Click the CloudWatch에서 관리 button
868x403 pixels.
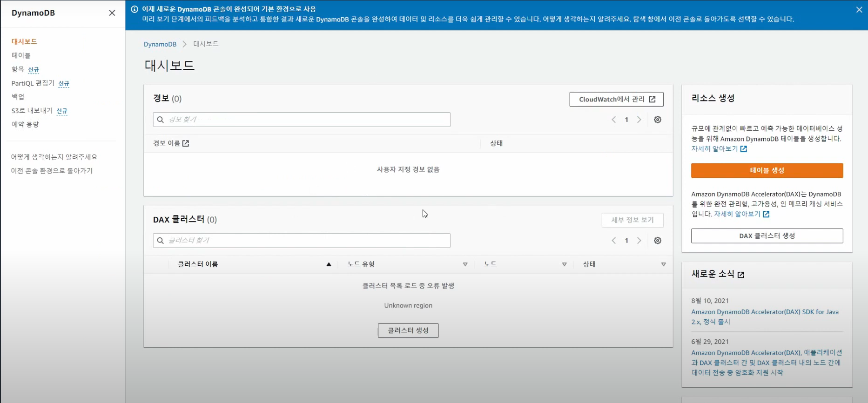[x=616, y=99]
